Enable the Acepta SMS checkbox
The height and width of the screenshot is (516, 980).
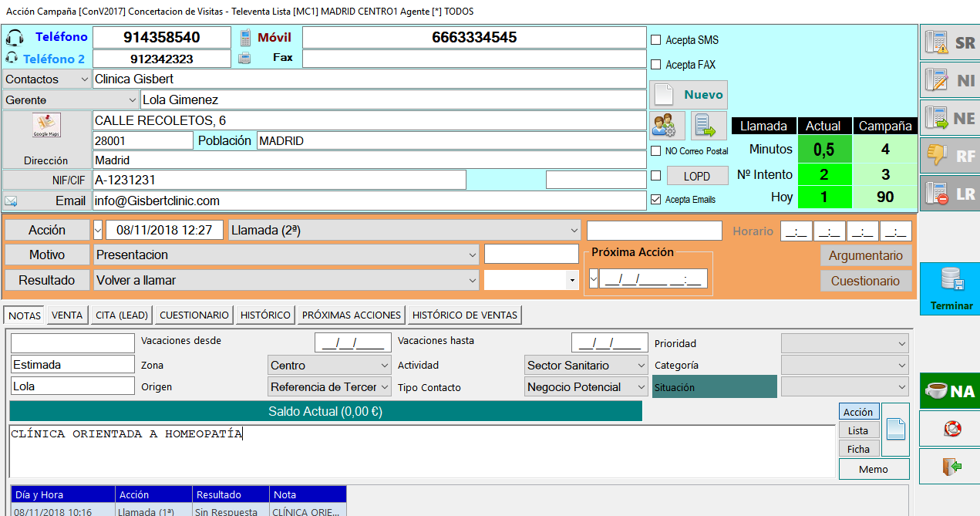point(656,40)
